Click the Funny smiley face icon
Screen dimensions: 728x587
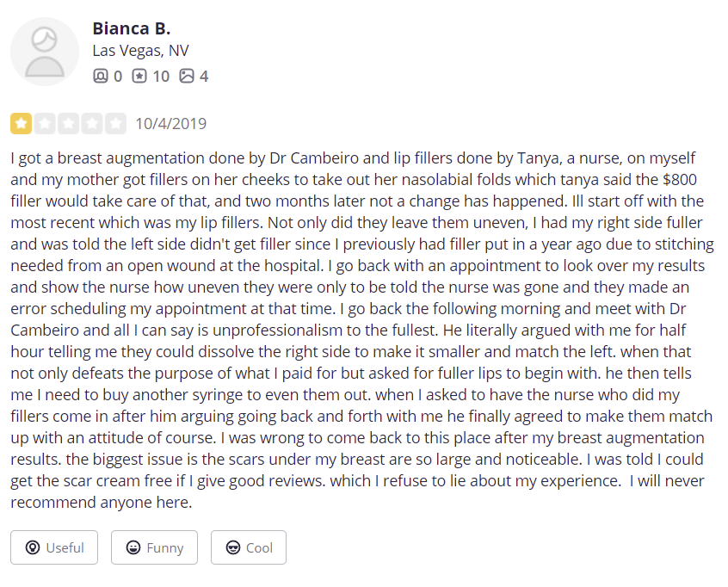(133, 547)
